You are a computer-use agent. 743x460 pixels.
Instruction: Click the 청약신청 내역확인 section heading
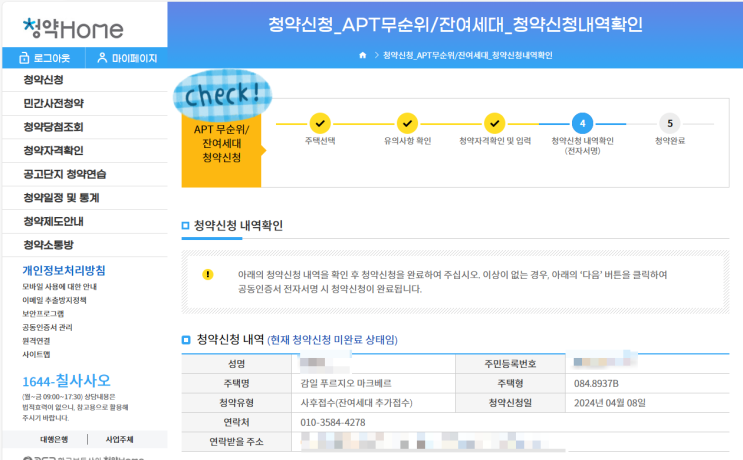[238, 225]
